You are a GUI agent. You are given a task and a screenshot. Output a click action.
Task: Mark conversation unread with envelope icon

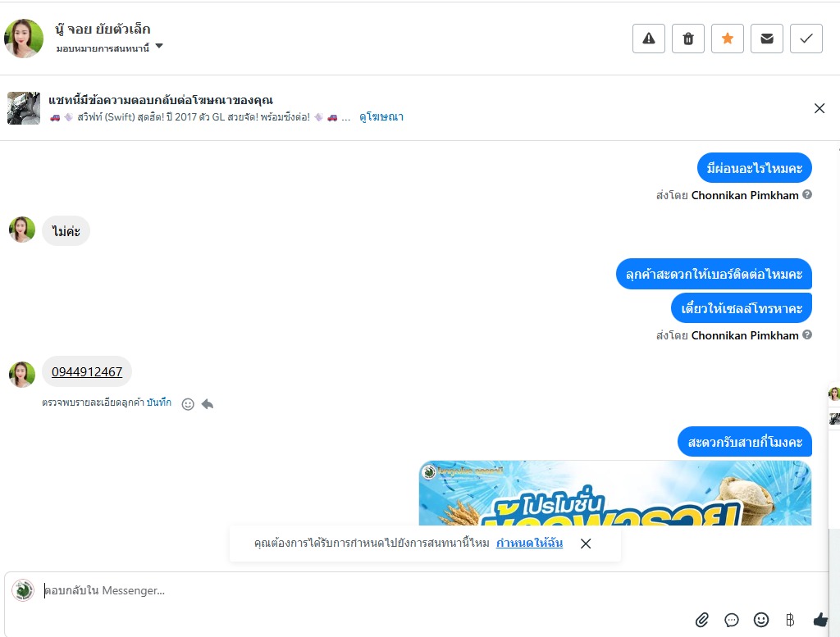pos(767,39)
